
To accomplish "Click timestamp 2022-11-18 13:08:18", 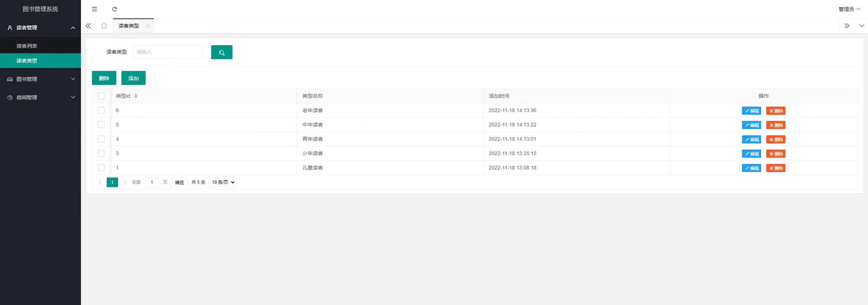I will click(x=512, y=168).
